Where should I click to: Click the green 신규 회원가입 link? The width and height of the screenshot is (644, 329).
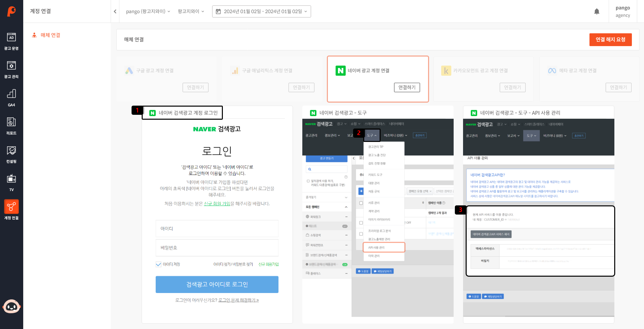tap(268, 264)
